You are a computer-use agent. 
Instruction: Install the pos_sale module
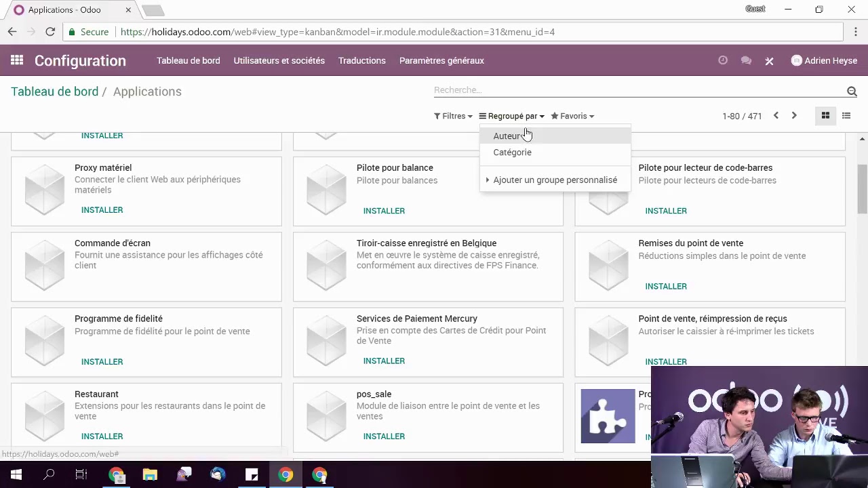point(384,436)
